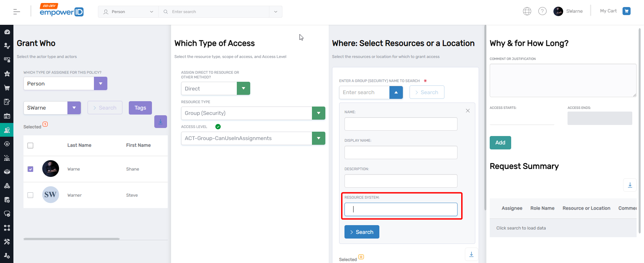Close the advanced search panel with X
The image size is (644, 263).
click(468, 111)
